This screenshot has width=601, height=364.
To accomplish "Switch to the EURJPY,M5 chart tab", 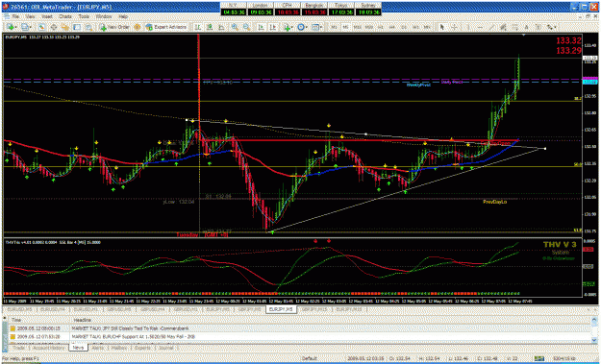I will (281, 309).
